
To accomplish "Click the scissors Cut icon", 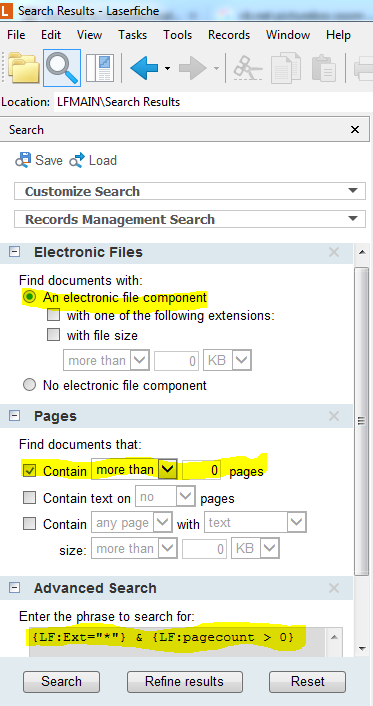I will [x=248, y=68].
